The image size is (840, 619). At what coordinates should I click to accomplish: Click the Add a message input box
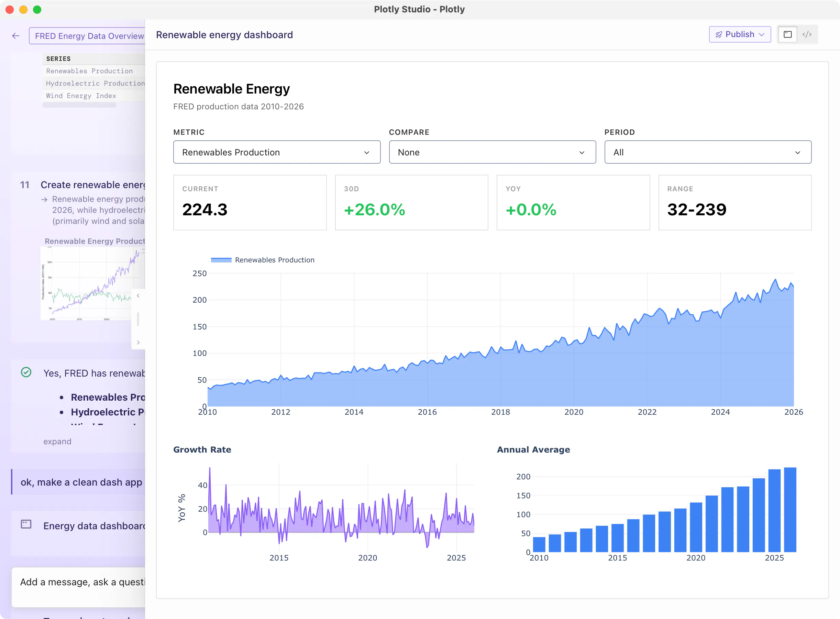79,586
